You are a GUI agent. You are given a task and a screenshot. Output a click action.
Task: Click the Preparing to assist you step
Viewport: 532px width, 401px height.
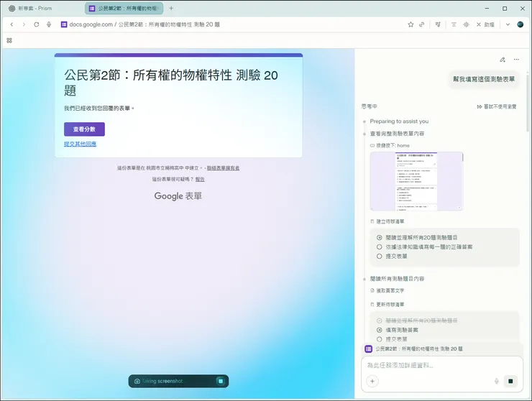399,121
